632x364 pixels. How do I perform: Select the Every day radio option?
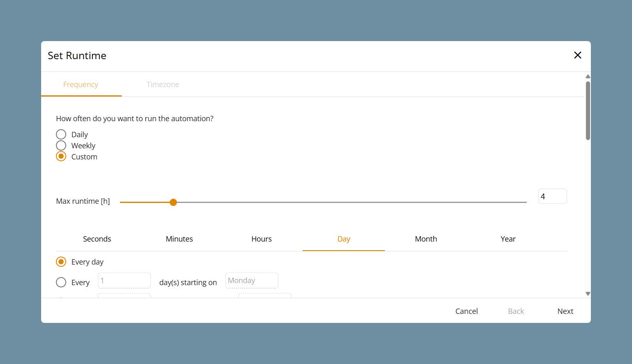point(61,262)
